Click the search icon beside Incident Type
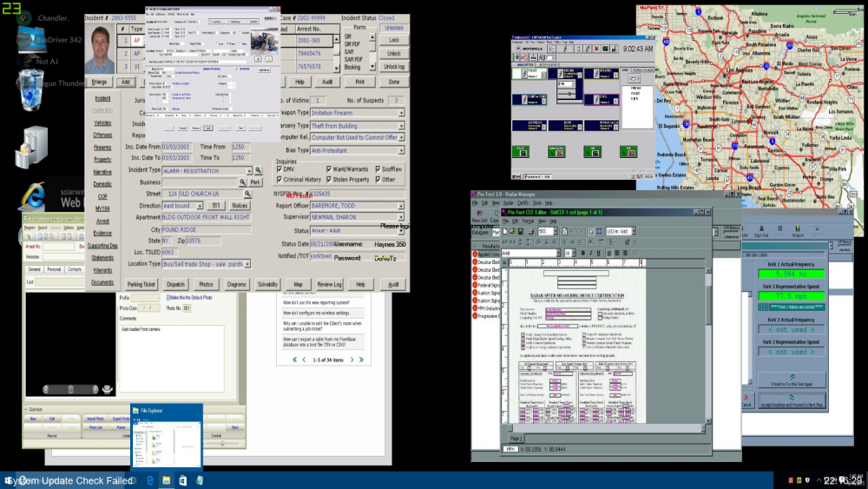Screen dimensions: 868x489 tap(258, 170)
